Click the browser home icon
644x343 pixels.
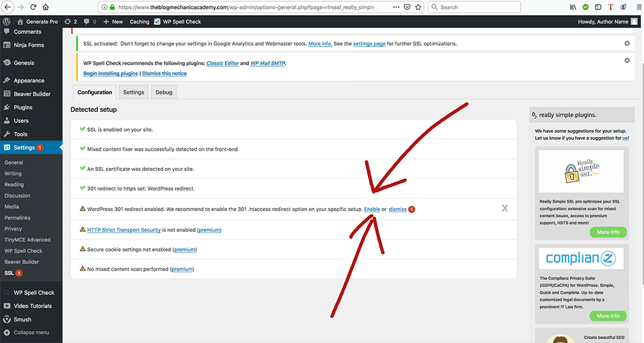[x=45, y=7]
